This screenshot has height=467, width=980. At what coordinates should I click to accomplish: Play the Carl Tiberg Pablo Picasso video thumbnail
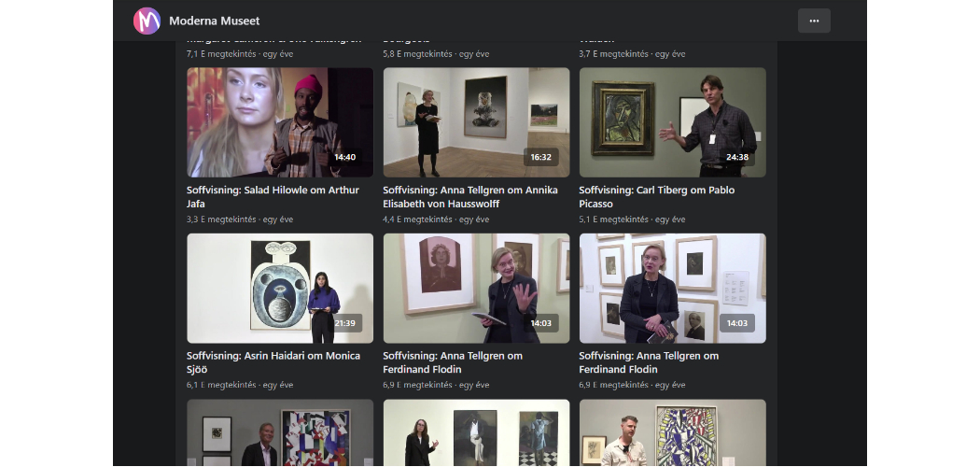tap(672, 121)
